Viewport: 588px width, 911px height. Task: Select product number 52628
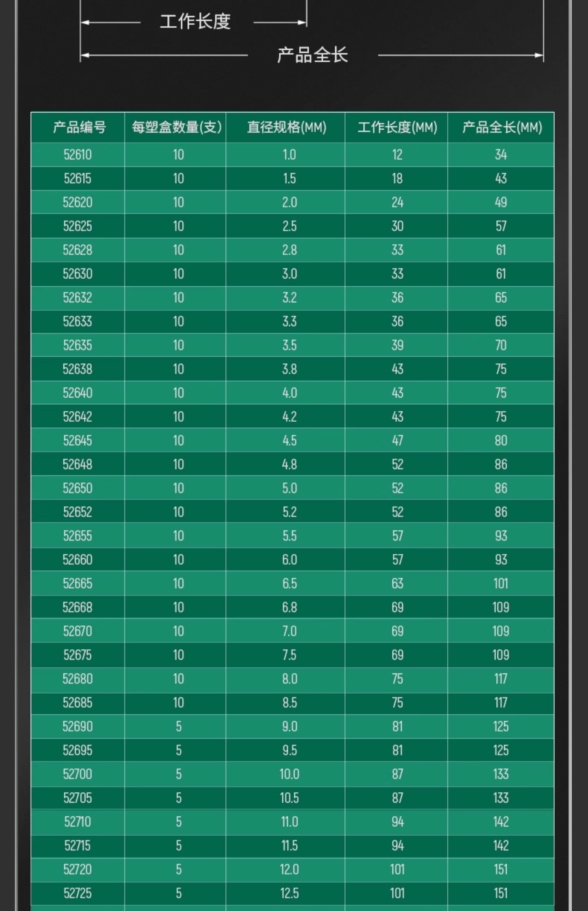[78, 250]
